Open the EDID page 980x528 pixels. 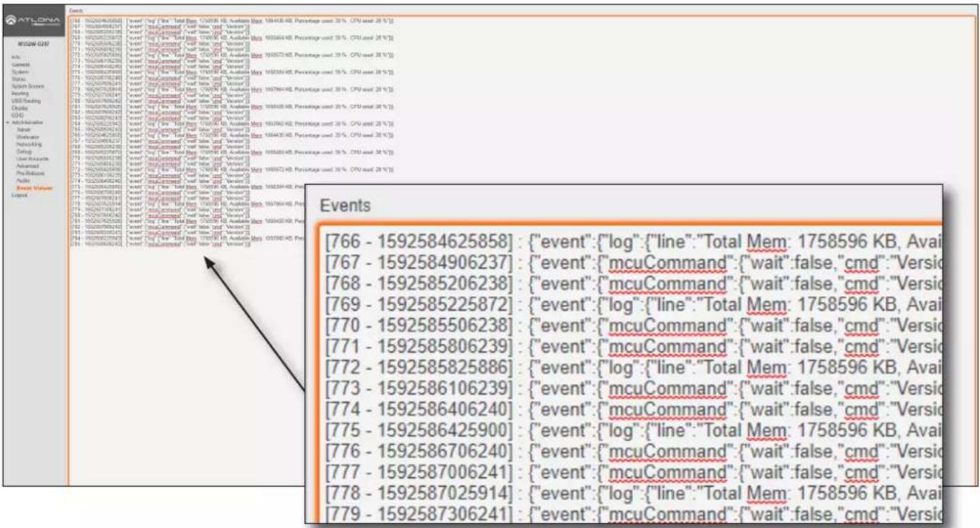(17, 115)
